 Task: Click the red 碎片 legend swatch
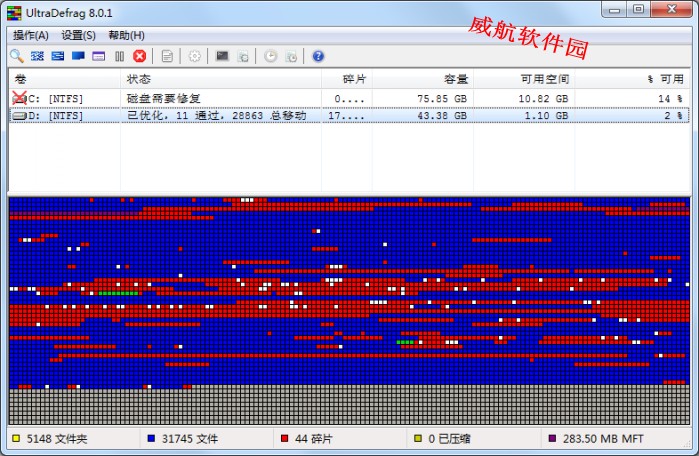tap(285, 438)
